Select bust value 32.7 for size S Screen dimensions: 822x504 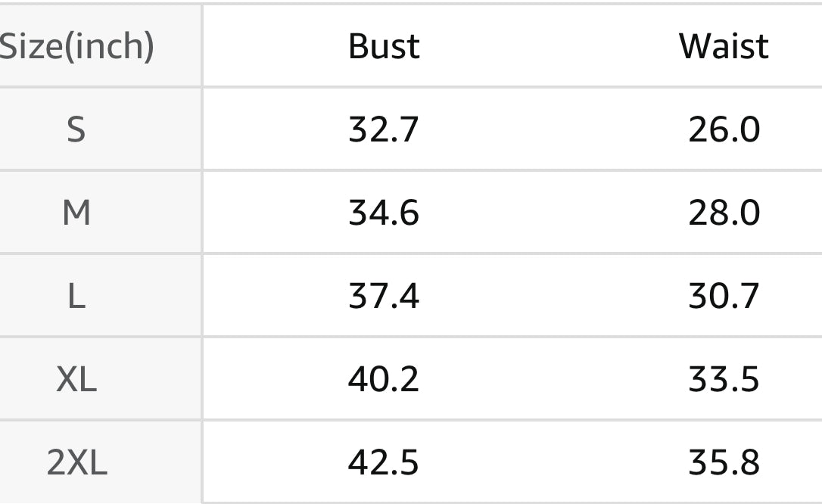(x=384, y=129)
